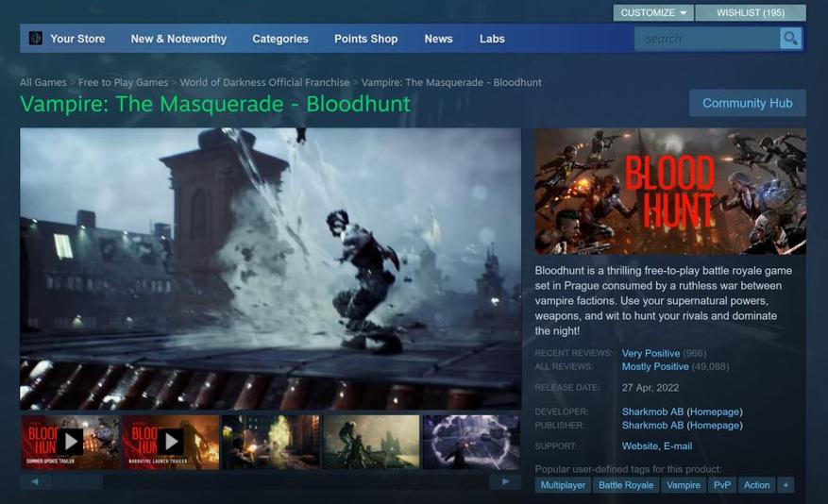Open the Bloodhunt breadcrumb link
This screenshot has height=504, width=828.
point(451,82)
